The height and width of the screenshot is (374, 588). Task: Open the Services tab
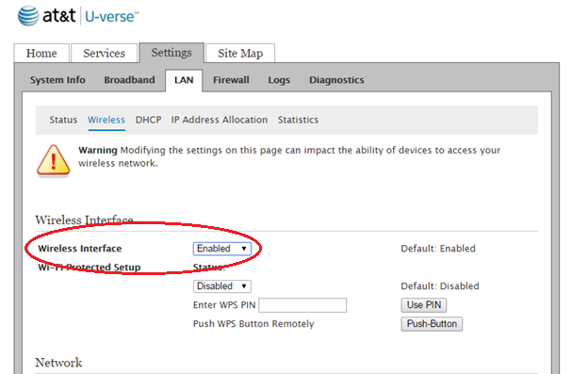coord(104,53)
